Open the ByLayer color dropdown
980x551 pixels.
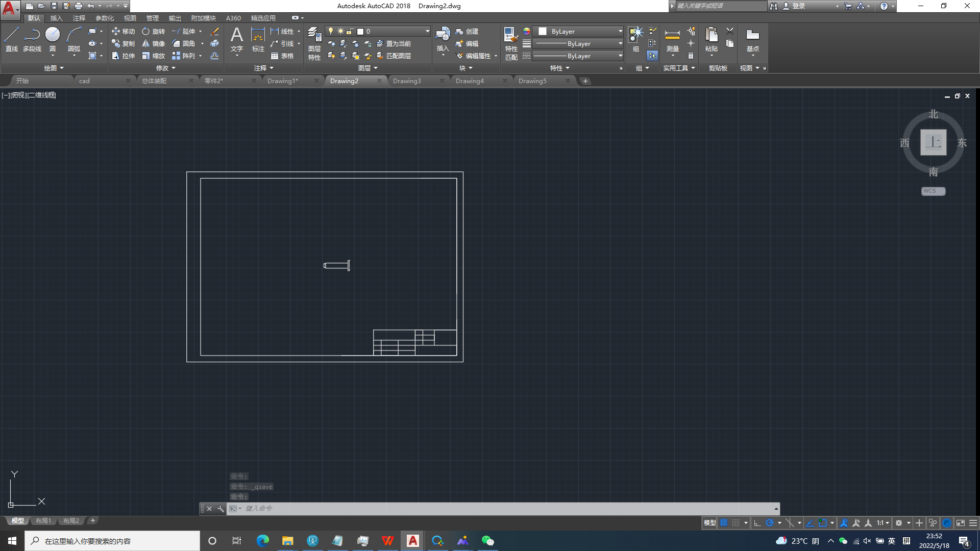pos(620,32)
